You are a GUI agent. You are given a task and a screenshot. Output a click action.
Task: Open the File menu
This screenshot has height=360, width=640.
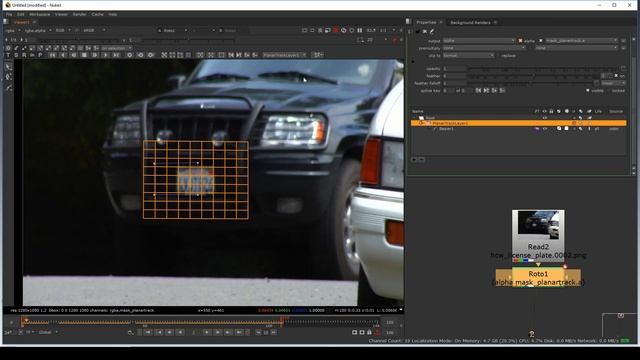[9, 14]
